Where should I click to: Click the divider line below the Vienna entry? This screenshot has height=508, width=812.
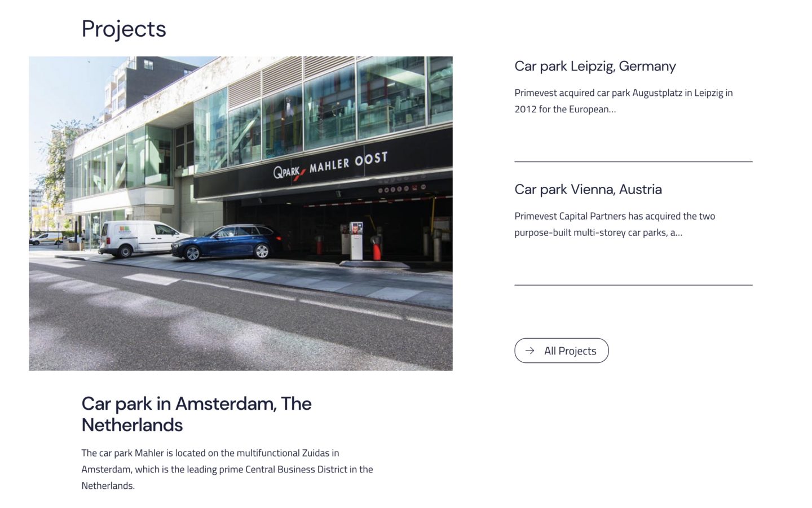(633, 285)
